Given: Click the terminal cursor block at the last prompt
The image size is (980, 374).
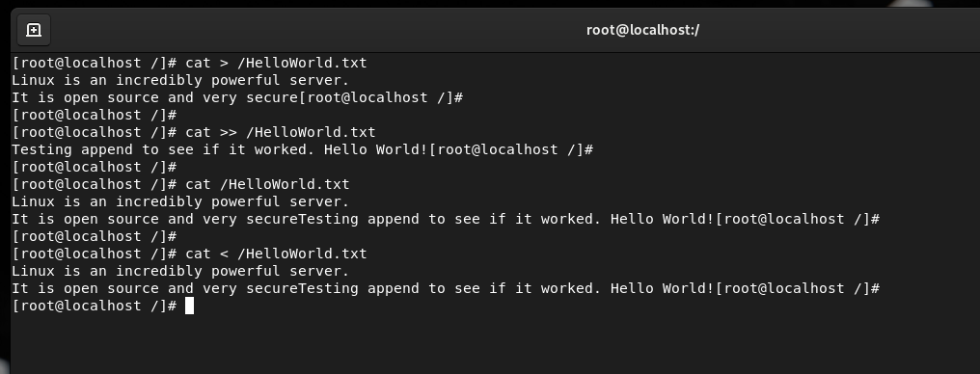Looking at the screenshot, I should 189,306.
